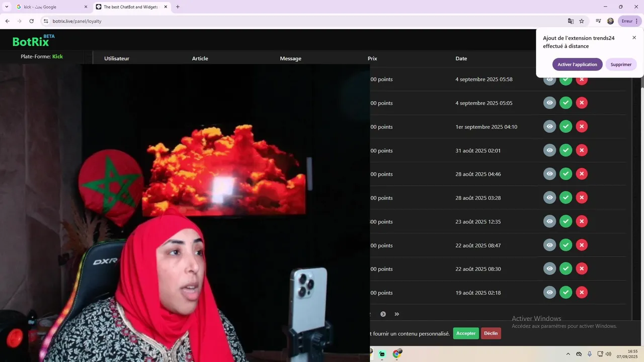Screen dimensions: 644x362
Task: Decline cookies with the Déclin button
Action: [491, 333]
